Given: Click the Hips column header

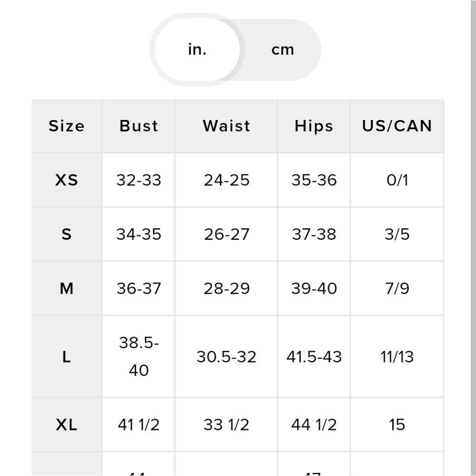Looking at the screenshot, I should click(x=314, y=126).
